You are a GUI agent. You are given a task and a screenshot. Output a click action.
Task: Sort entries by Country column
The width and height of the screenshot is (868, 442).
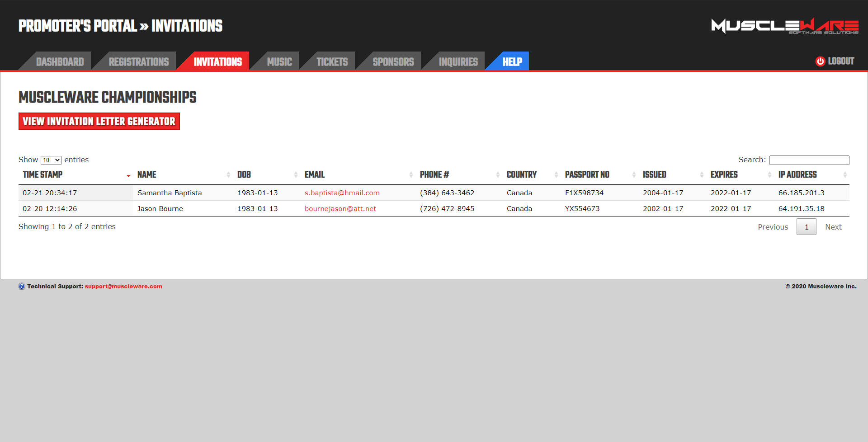522,175
